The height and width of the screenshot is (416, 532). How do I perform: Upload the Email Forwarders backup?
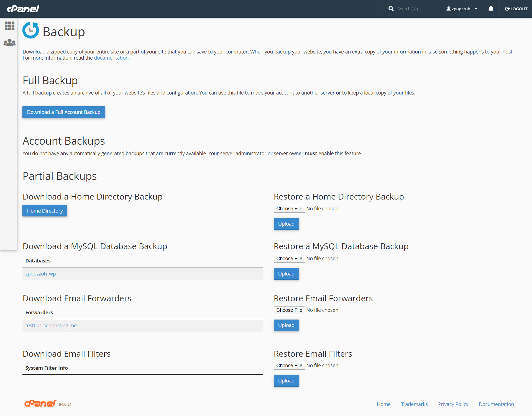tap(286, 325)
